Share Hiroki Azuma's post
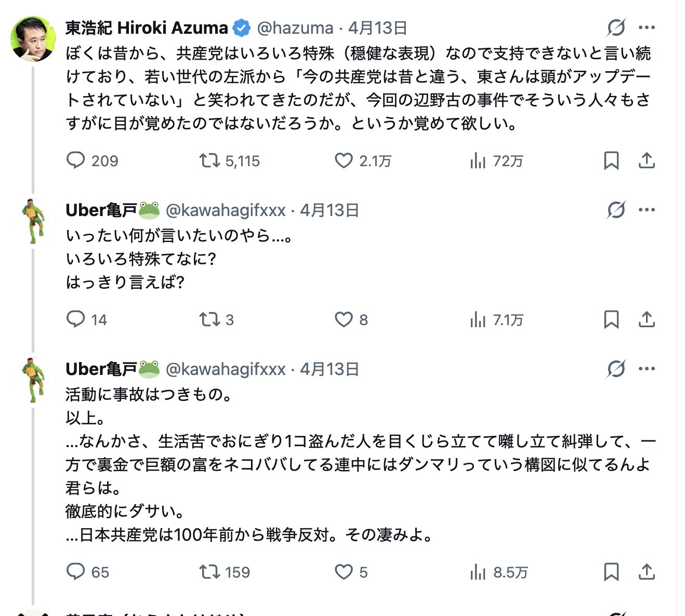 click(647, 160)
